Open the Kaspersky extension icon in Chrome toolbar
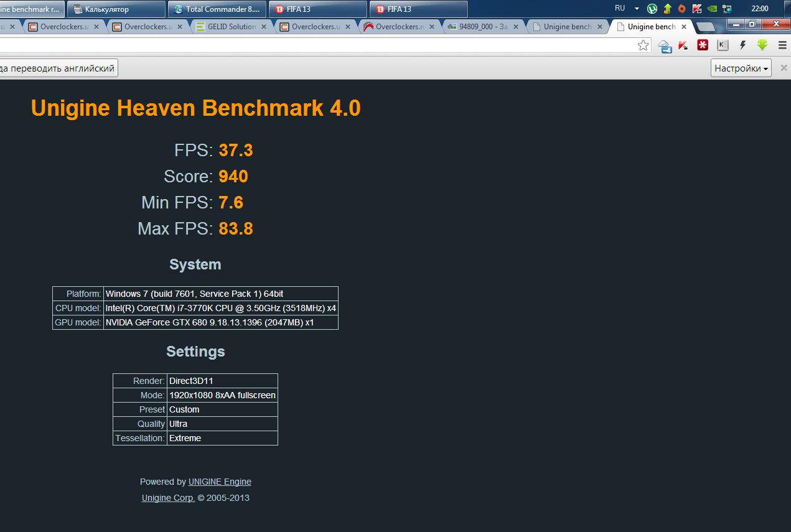791x532 pixels. click(683, 45)
